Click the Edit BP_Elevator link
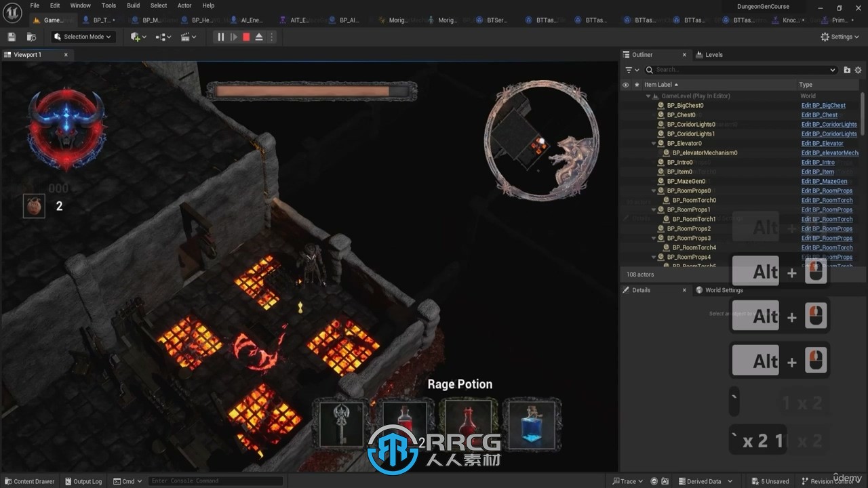This screenshot has width=868, height=488. pyautogui.click(x=823, y=144)
